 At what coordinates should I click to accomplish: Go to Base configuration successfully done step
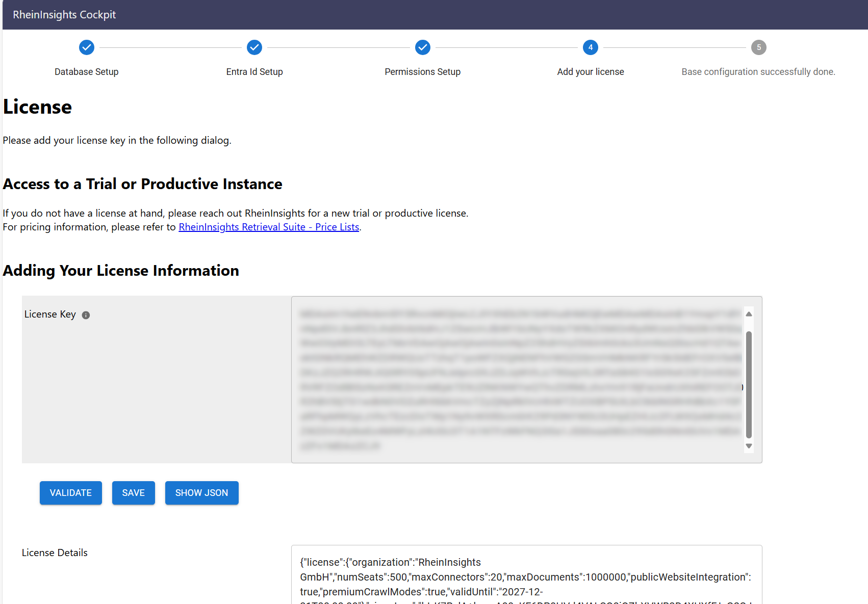coord(758,72)
